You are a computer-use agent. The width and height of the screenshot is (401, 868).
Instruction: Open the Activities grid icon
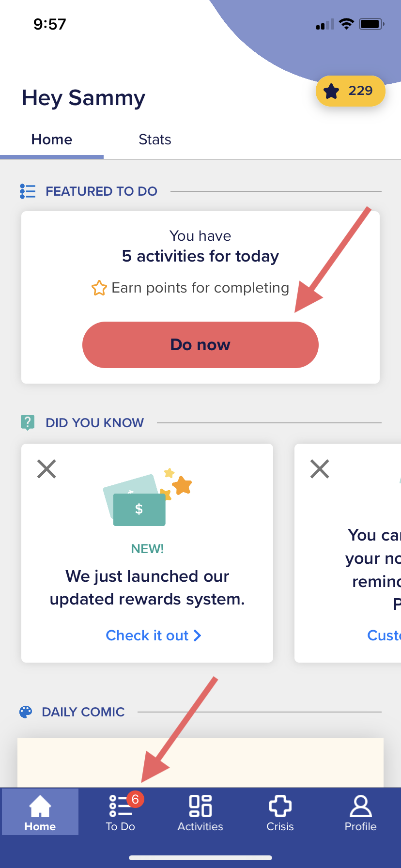tap(200, 806)
